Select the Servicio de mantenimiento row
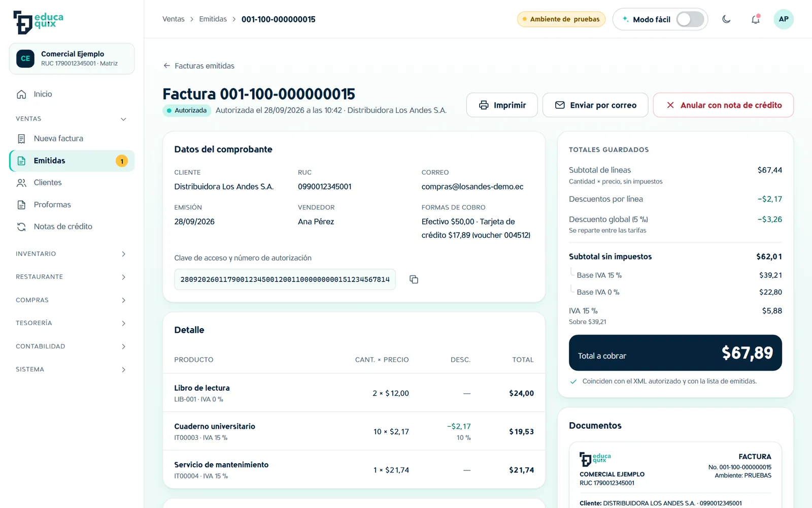 [354, 470]
